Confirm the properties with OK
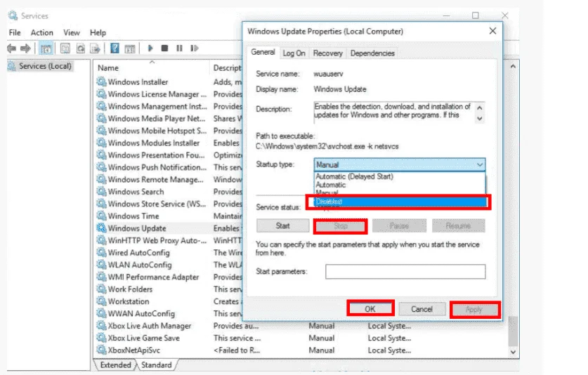The image size is (588, 375). 370,309
